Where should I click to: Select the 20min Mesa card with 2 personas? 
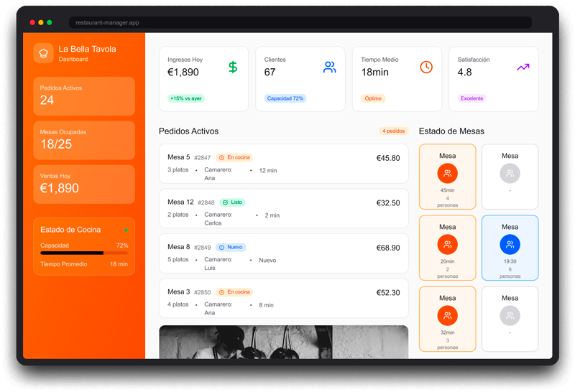click(x=447, y=248)
